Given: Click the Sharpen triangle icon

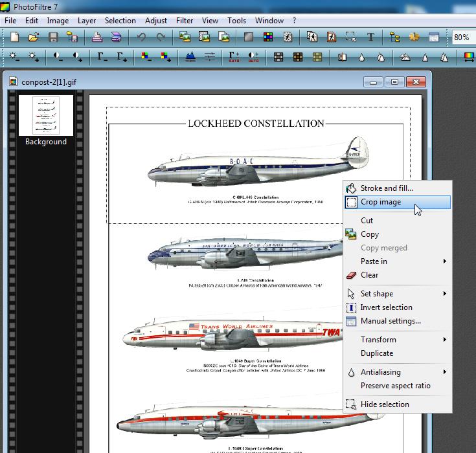Looking at the screenshot, I should [425, 57].
